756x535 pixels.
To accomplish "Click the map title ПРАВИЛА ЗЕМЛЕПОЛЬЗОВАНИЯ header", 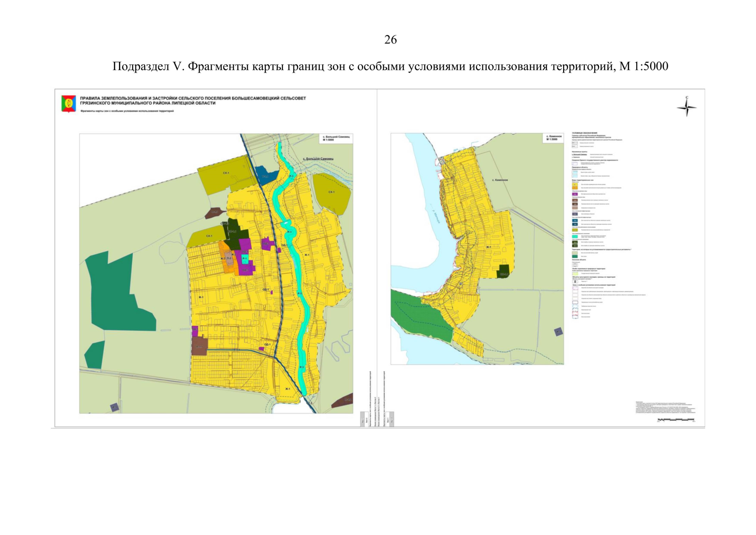I will click(x=193, y=100).
